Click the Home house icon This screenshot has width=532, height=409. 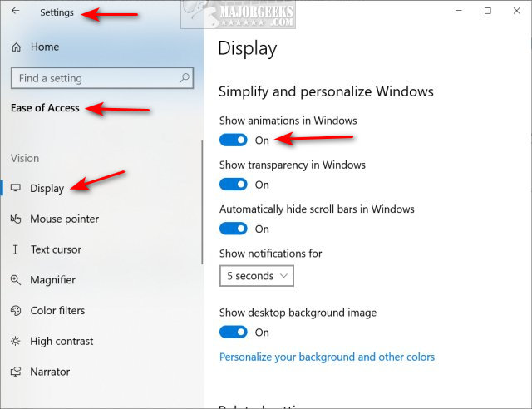(17, 47)
